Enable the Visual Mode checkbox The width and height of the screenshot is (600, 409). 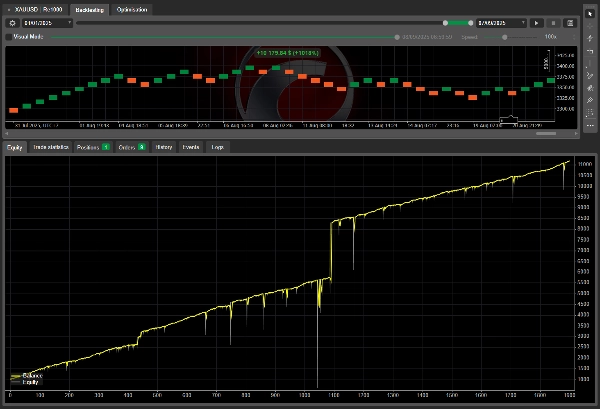click(x=9, y=37)
